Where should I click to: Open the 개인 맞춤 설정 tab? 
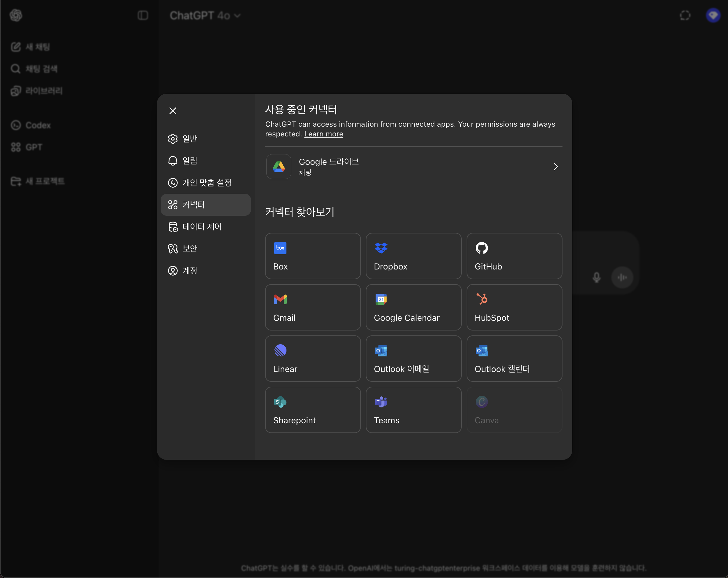click(x=206, y=182)
